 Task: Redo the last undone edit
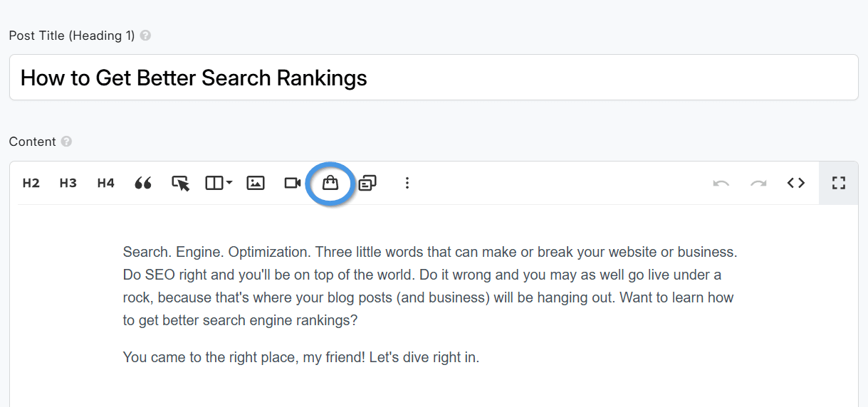click(758, 183)
